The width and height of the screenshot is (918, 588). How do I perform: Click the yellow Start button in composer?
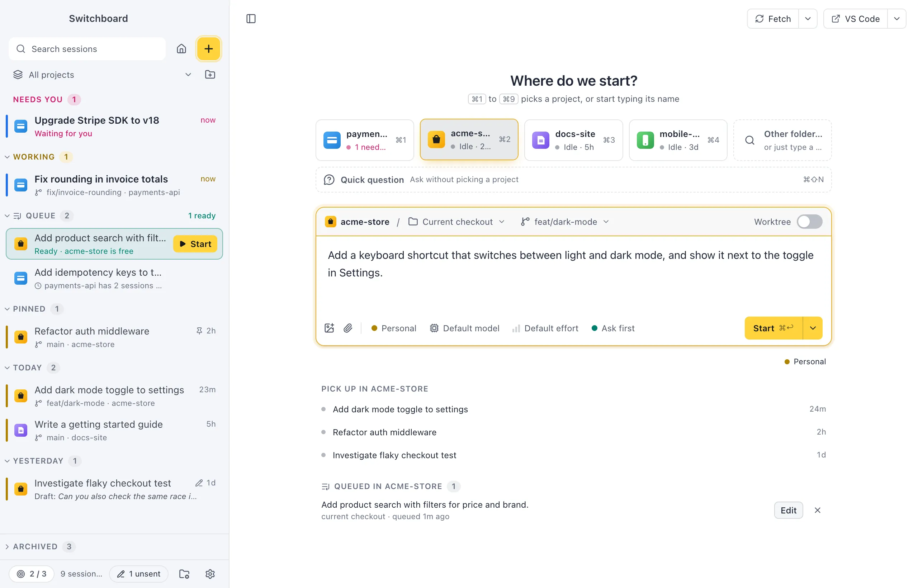[773, 328]
